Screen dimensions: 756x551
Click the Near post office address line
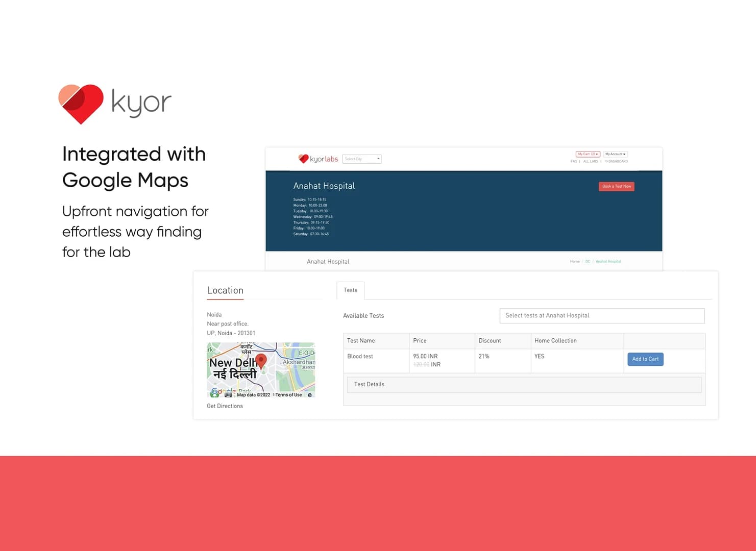(x=228, y=324)
